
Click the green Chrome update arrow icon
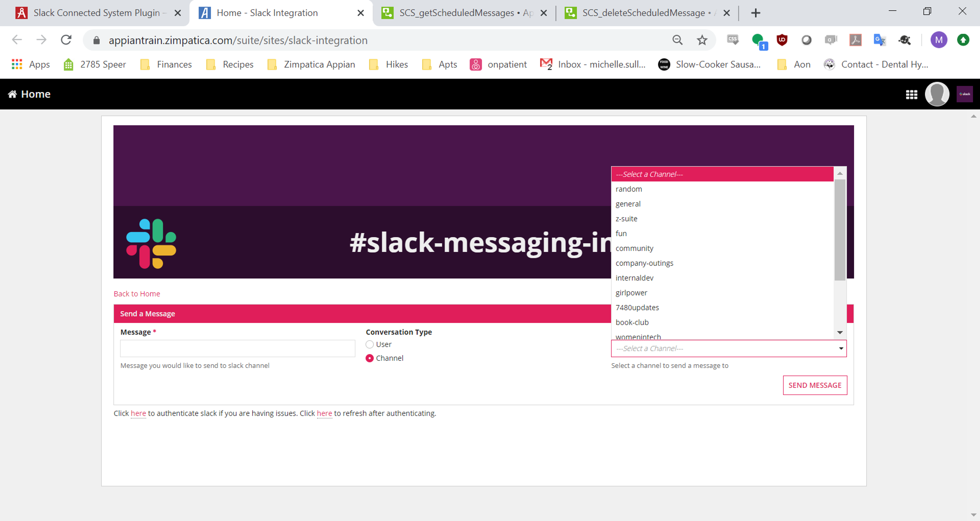963,40
